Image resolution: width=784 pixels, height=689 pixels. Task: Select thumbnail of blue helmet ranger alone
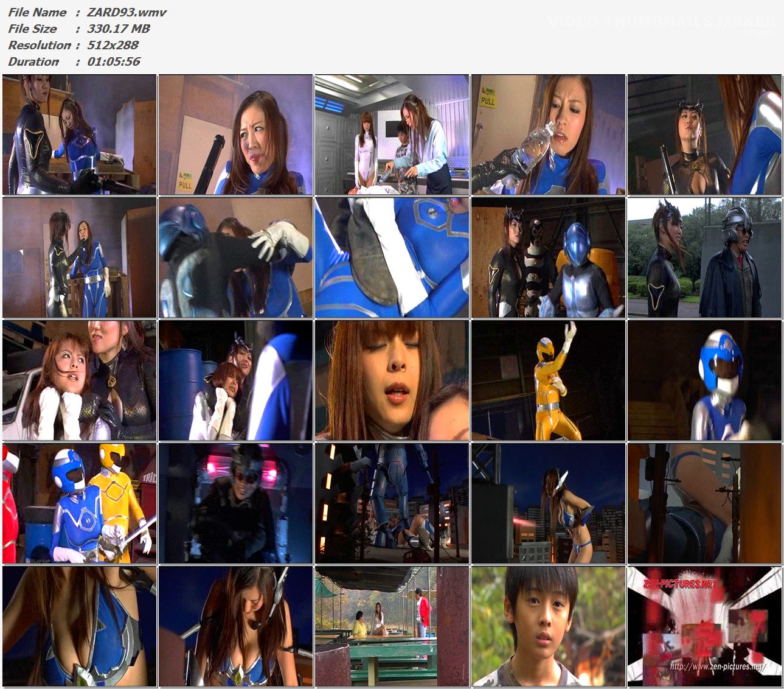(x=704, y=380)
